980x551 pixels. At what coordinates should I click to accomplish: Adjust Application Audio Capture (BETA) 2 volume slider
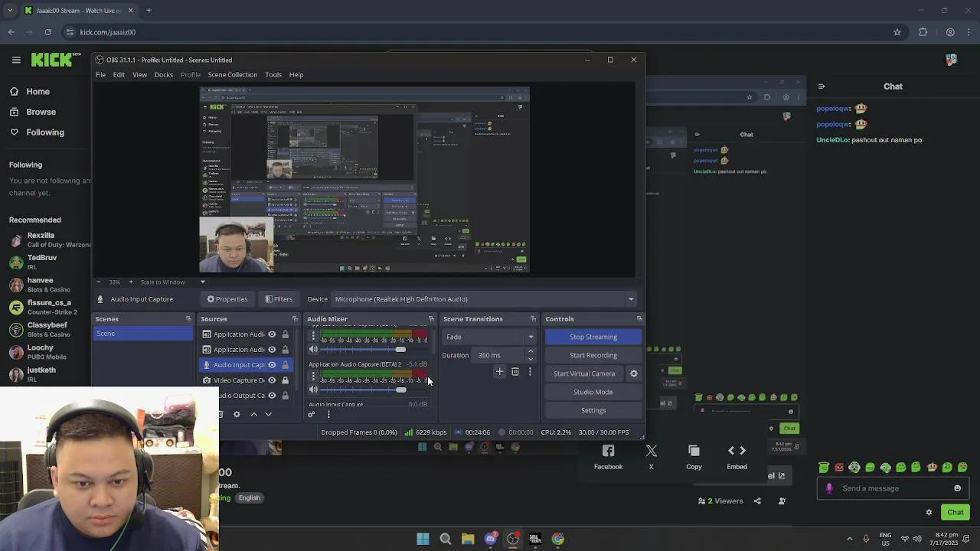pos(374,390)
